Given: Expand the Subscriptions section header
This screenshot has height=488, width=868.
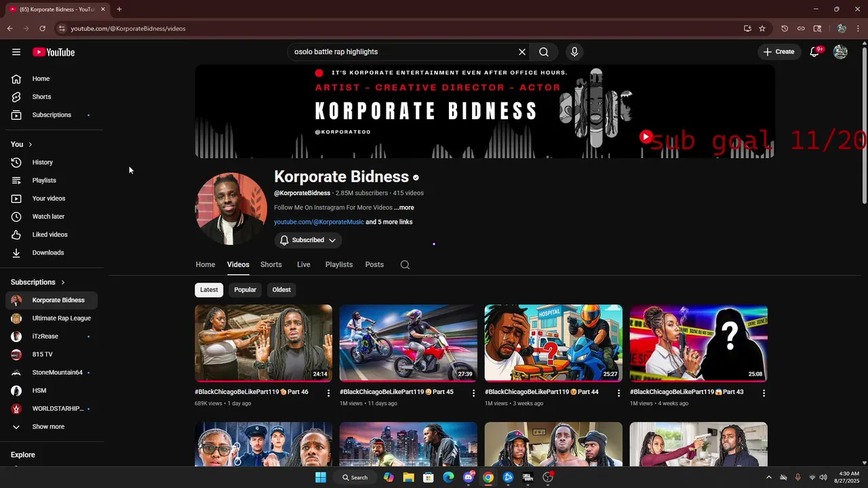Looking at the screenshot, I should 38,282.
